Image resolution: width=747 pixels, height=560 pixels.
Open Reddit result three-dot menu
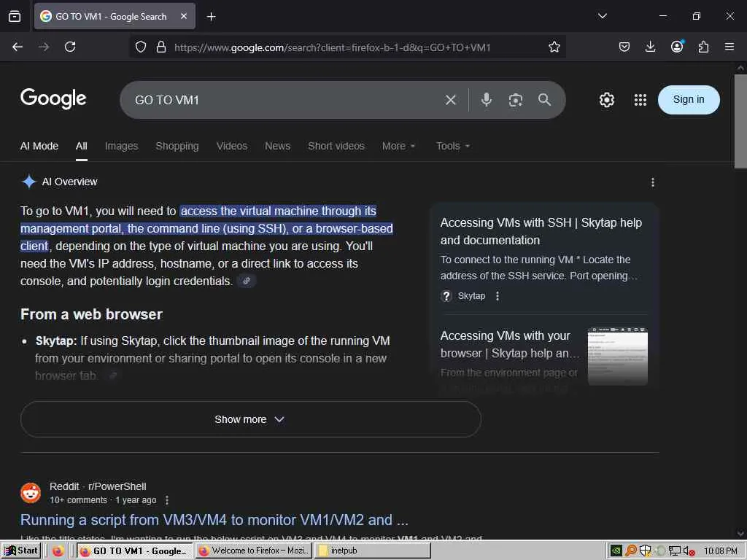tap(167, 500)
